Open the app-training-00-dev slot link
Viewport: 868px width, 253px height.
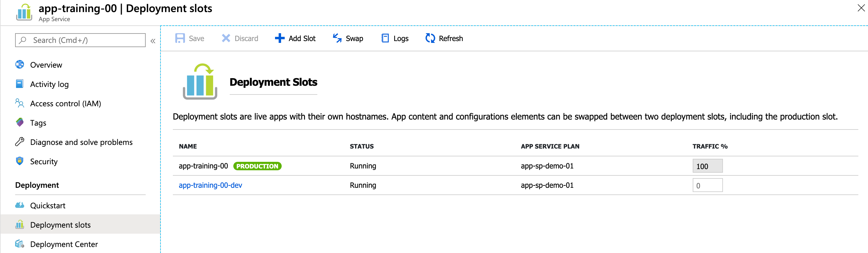click(x=210, y=185)
